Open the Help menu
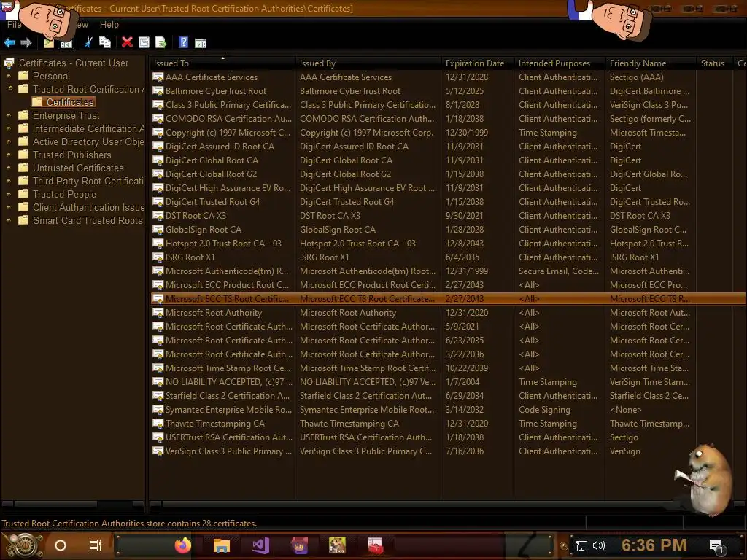Viewport: 747px width, 560px height. click(x=109, y=24)
